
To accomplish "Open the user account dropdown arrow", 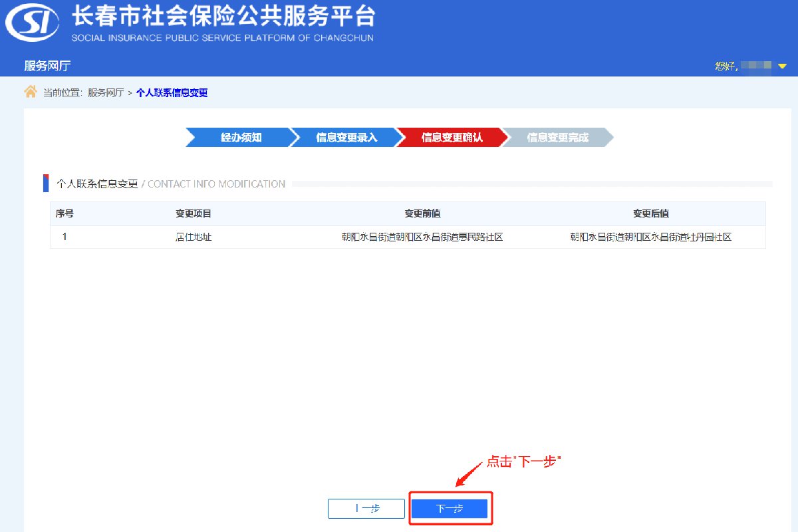I will pos(782,66).
